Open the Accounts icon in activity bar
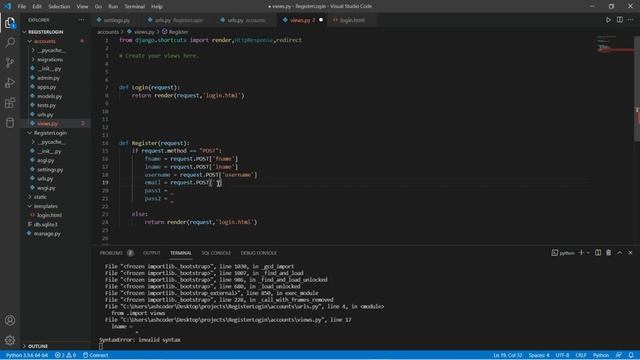The width and height of the screenshot is (640, 360). [x=10, y=320]
